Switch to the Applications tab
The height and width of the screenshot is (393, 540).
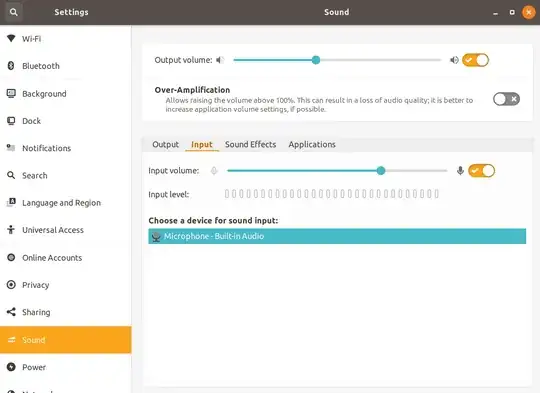coord(312,144)
